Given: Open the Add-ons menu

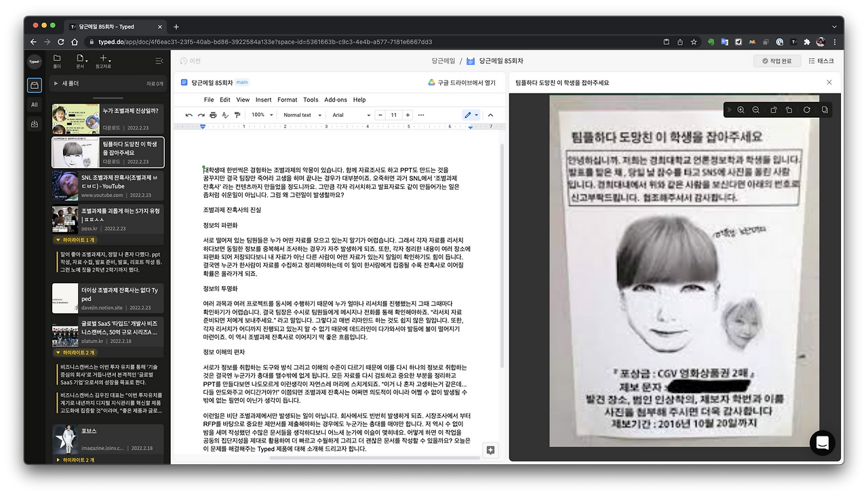Looking at the screenshot, I should (336, 100).
